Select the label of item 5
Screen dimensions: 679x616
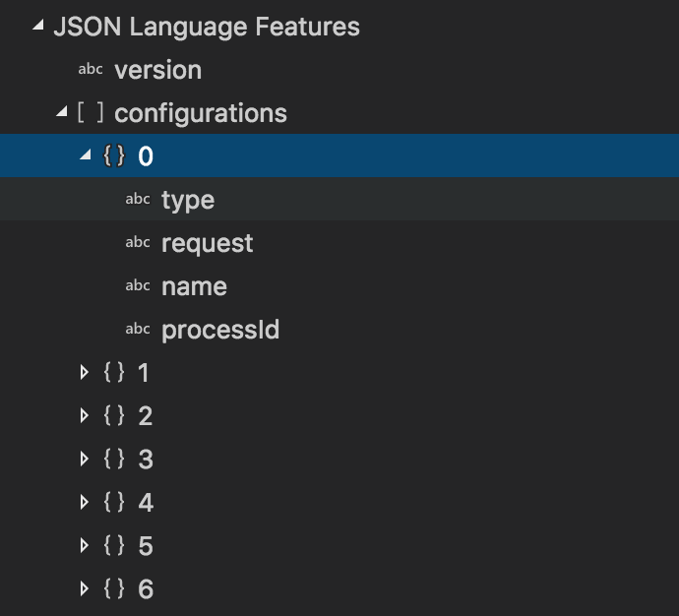(x=146, y=546)
